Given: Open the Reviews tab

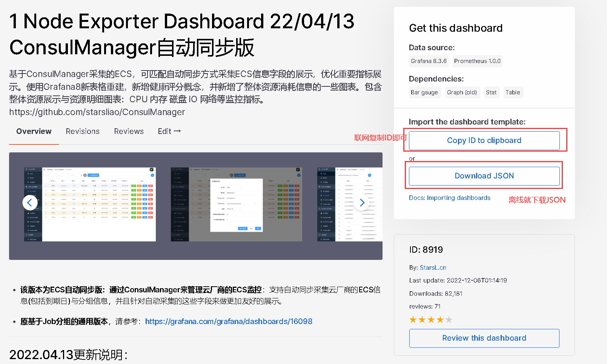Looking at the screenshot, I should (129, 131).
